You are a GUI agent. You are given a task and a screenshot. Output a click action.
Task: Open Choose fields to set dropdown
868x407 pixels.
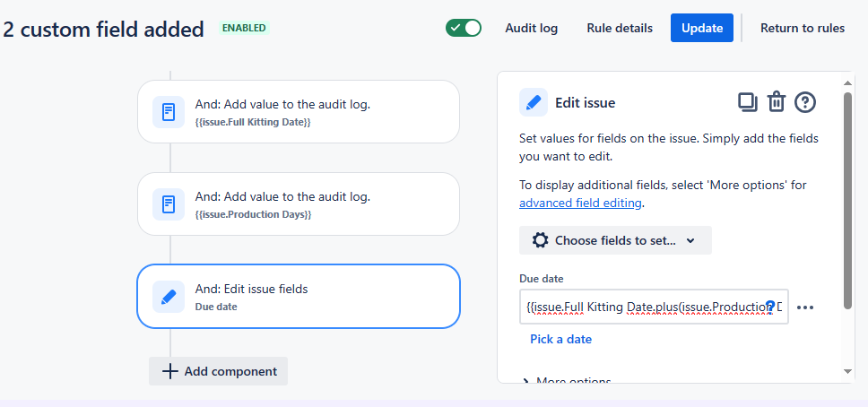pos(615,240)
